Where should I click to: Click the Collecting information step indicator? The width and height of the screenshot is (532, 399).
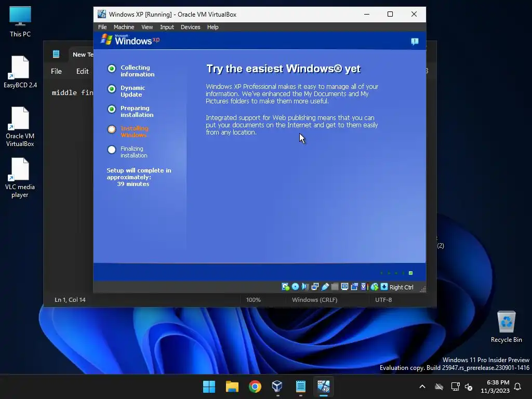point(112,69)
